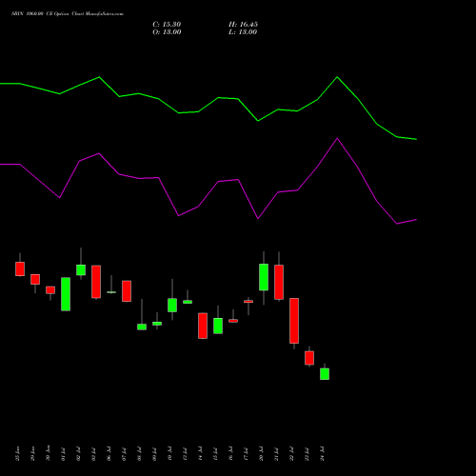Select the tall green candle on 01 Jul

(66, 294)
